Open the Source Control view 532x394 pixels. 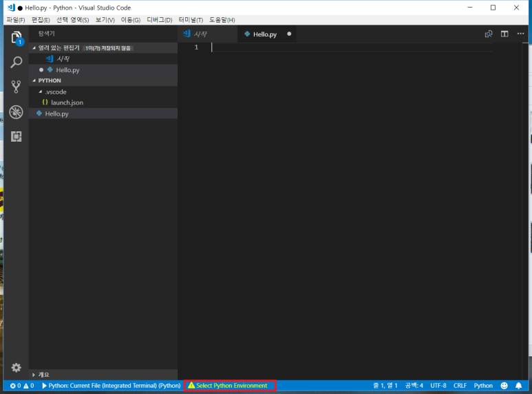pyautogui.click(x=17, y=87)
